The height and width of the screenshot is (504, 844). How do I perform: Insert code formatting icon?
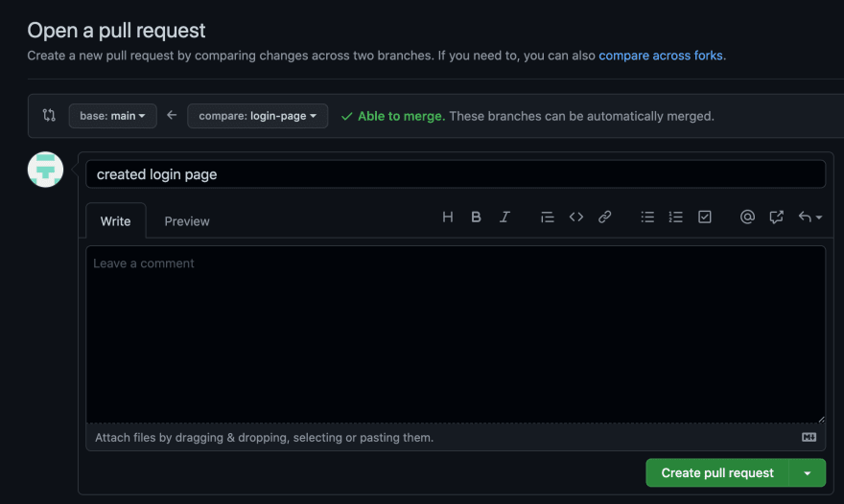(x=576, y=217)
